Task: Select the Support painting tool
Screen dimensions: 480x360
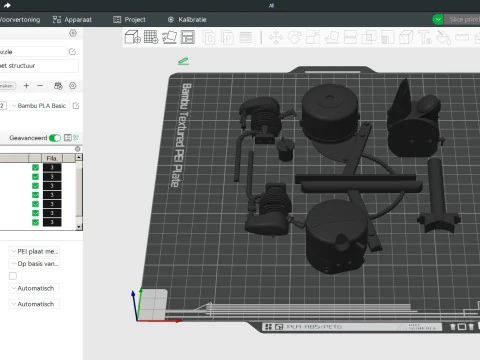Action: [387, 37]
